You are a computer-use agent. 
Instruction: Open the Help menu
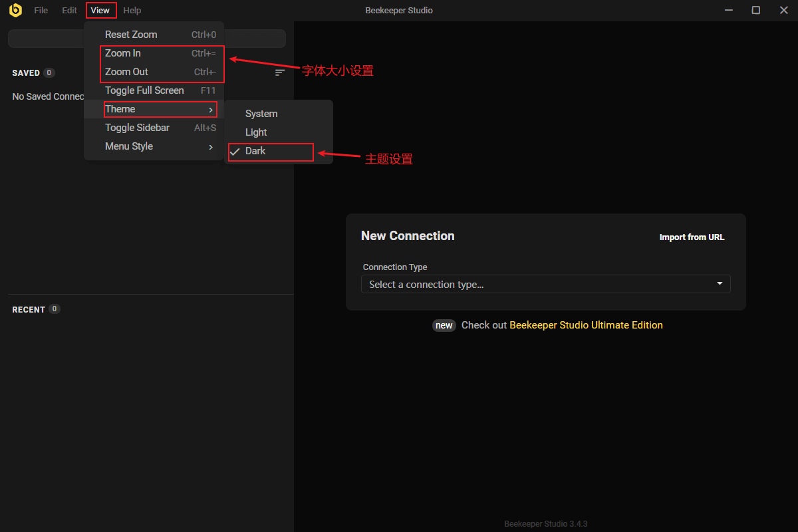[132, 10]
